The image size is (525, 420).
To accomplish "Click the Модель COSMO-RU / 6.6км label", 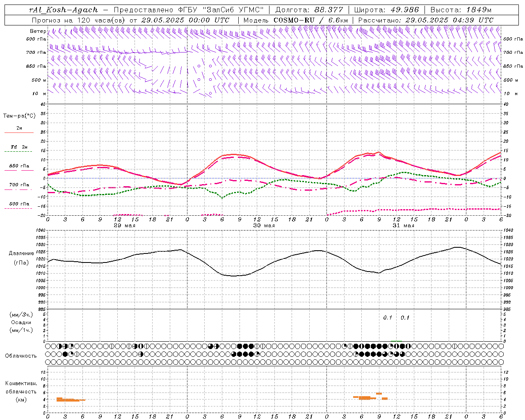I will (296, 20).
